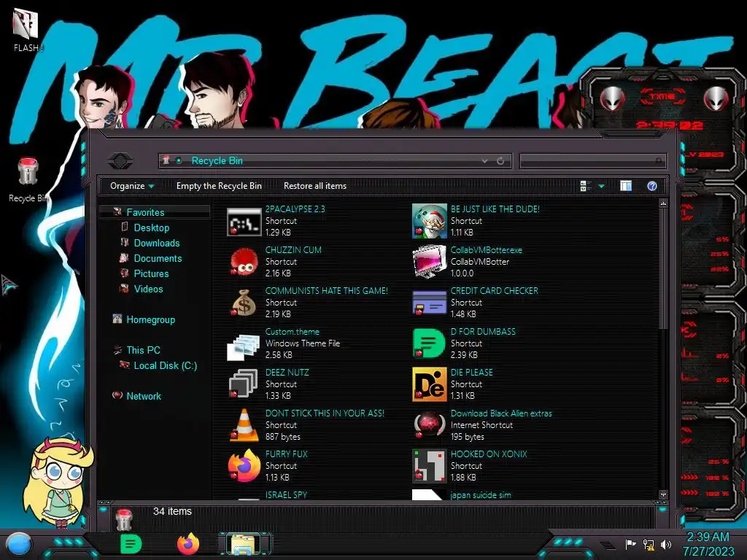Toggle the preview pane button
Image resolution: width=747 pixels, height=560 pixels.
pyautogui.click(x=625, y=186)
